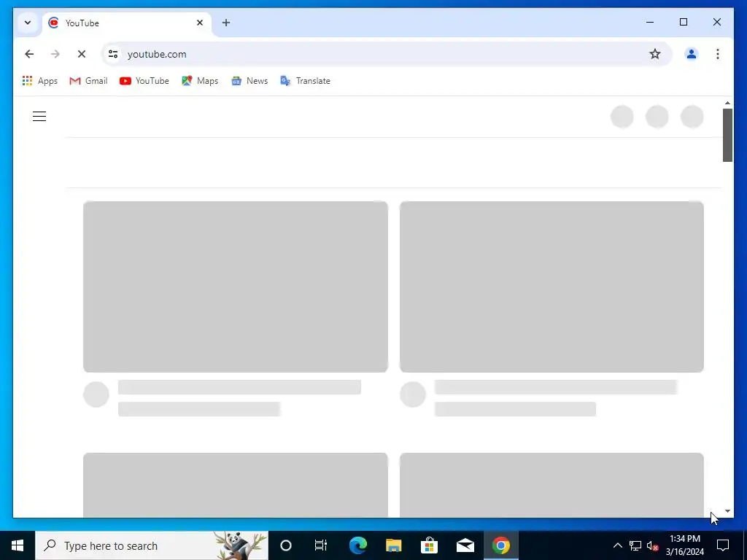The height and width of the screenshot is (560, 747).
Task: Launch Microsoft Edge from the taskbar
Action: click(357, 545)
